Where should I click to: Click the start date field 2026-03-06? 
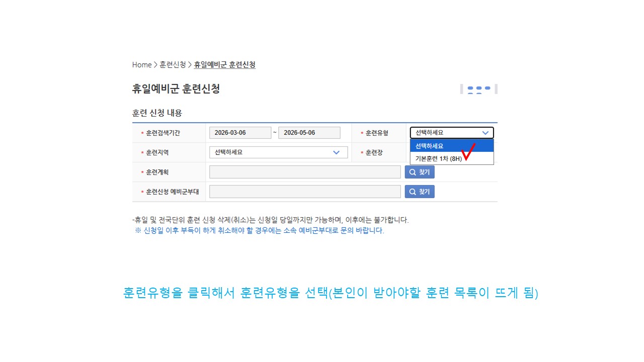[x=240, y=133]
